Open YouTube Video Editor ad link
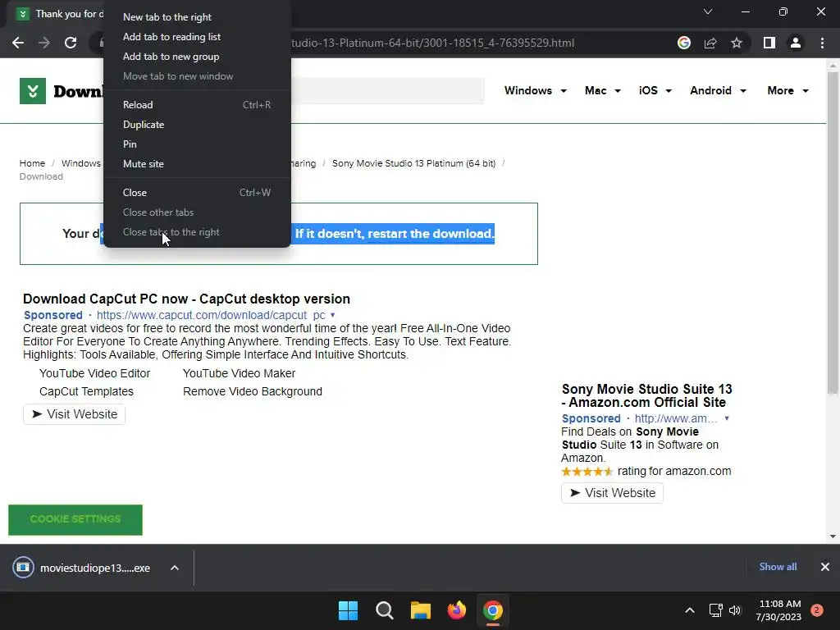The height and width of the screenshot is (630, 840). point(95,373)
